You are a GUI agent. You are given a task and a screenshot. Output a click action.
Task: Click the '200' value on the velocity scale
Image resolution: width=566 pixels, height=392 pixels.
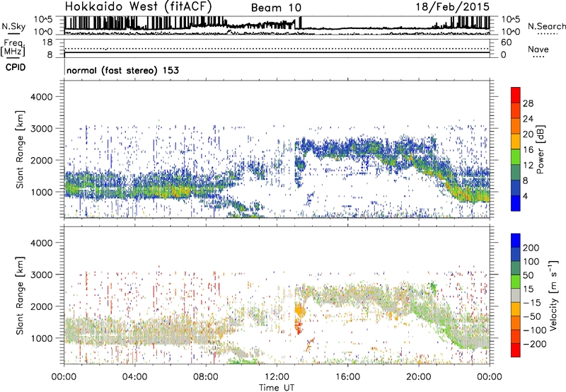click(x=531, y=248)
